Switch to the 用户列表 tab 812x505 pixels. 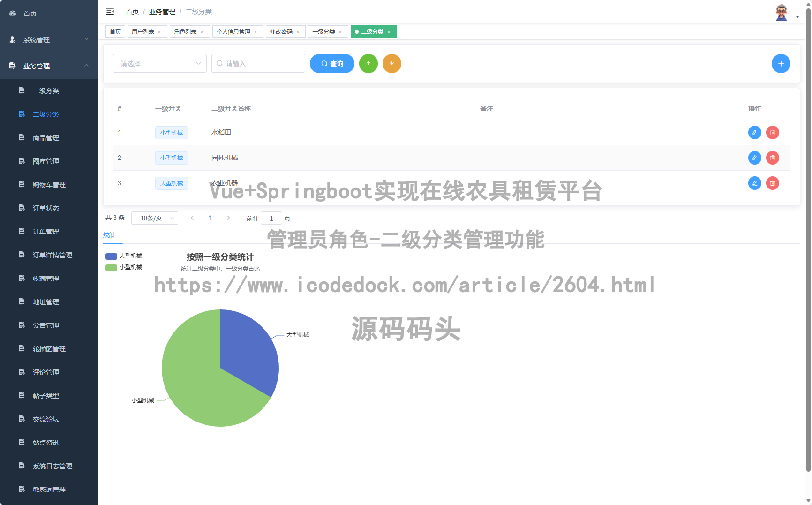143,31
